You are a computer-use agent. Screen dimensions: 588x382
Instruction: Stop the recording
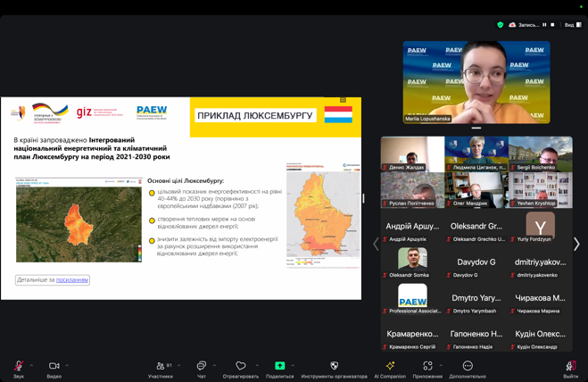point(553,25)
